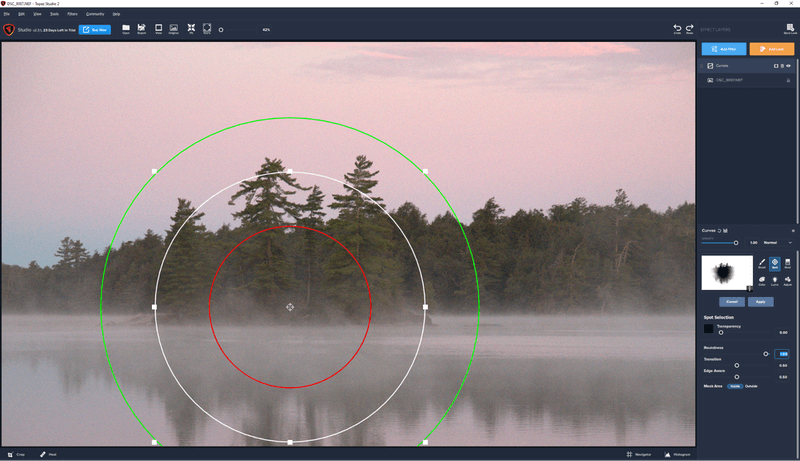The width and height of the screenshot is (800, 461).
Task: Select the Curves effect layer row
Action: point(745,66)
